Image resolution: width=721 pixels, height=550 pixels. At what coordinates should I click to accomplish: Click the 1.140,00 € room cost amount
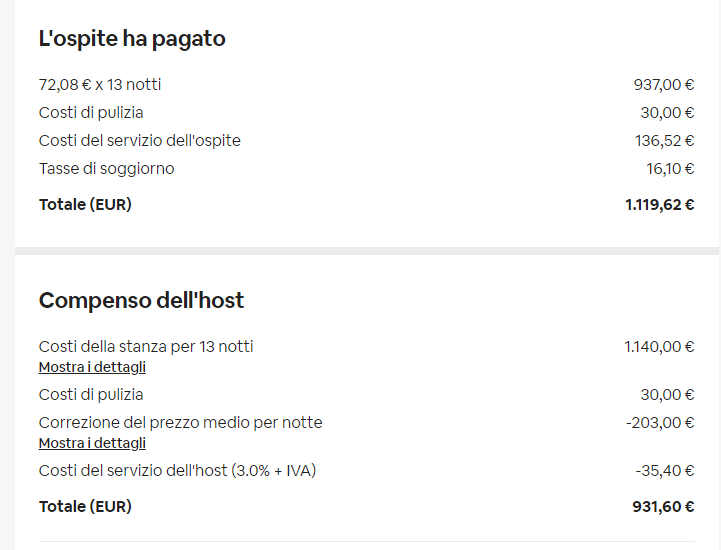point(659,346)
